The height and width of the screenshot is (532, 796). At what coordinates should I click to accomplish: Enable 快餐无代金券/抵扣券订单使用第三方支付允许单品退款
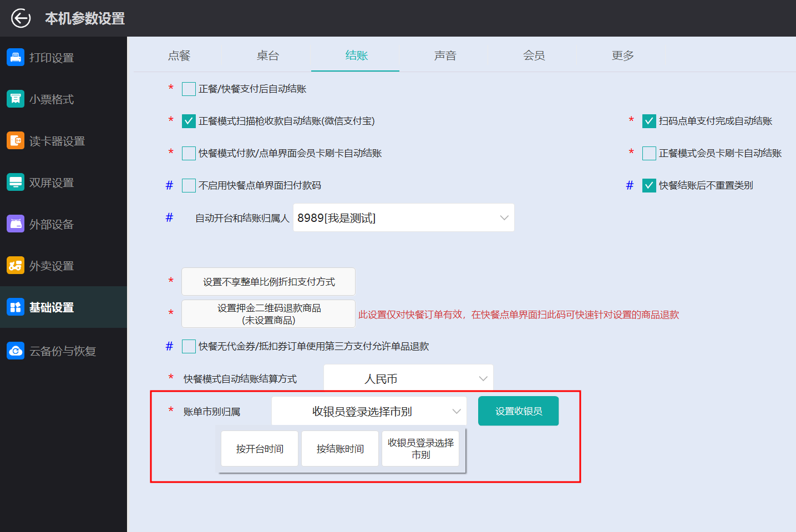pyautogui.click(x=188, y=346)
